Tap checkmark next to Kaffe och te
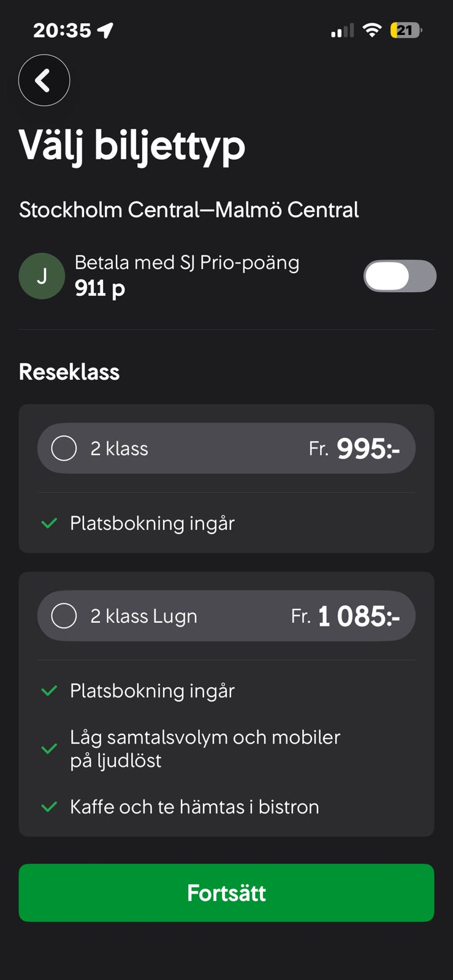 (x=49, y=807)
